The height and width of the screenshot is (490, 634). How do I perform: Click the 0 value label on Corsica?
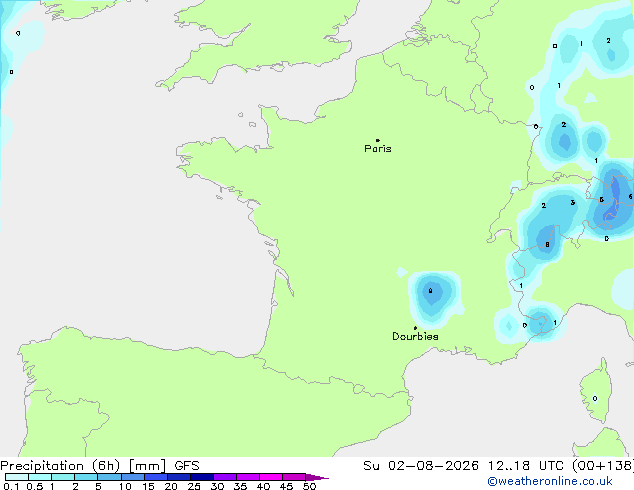coord(595,399)
